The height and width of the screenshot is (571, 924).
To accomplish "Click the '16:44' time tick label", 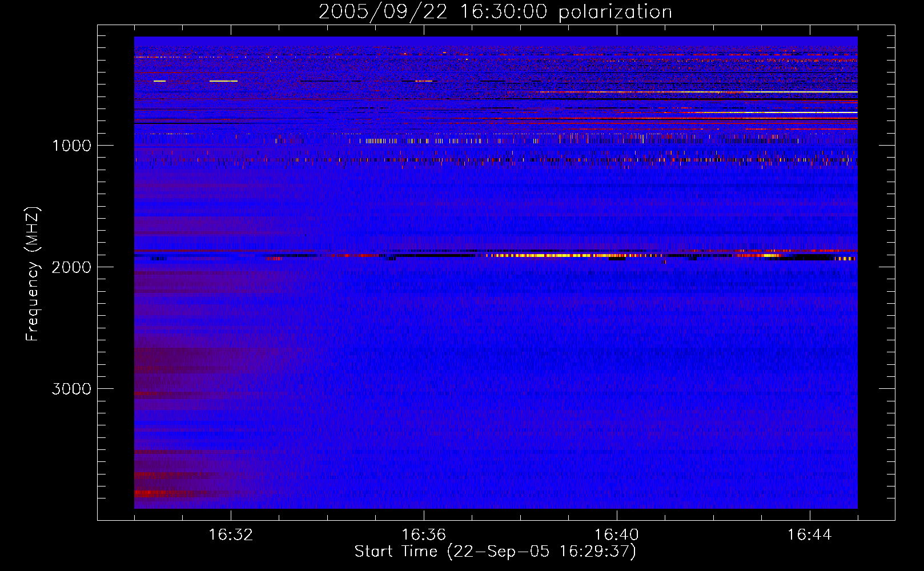I will 809,535.
